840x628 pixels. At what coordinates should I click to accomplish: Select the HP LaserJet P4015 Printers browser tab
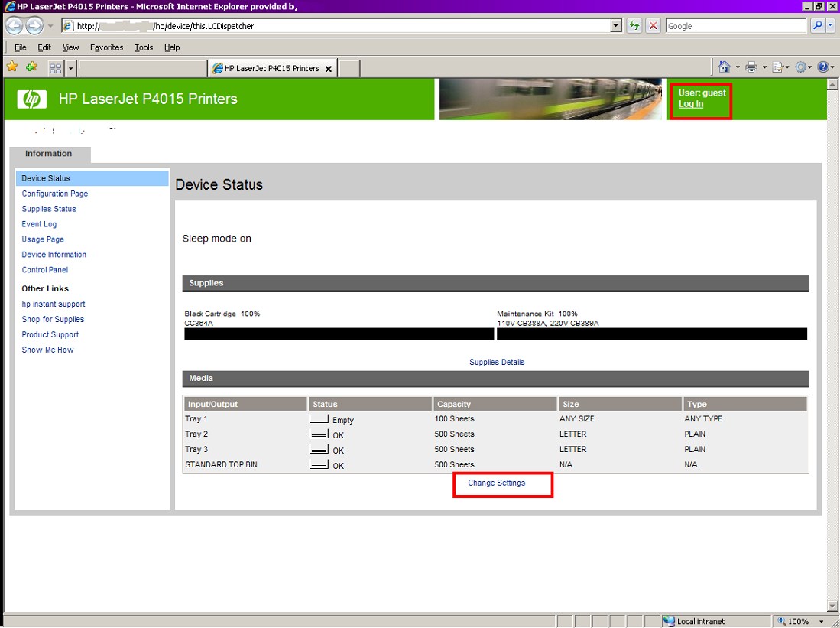[272, 69]
